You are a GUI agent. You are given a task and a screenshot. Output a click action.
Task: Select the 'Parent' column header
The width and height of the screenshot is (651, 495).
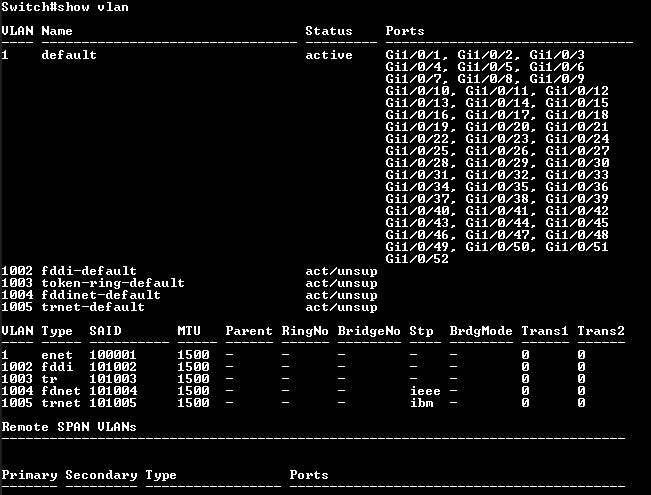pos(249,331)
